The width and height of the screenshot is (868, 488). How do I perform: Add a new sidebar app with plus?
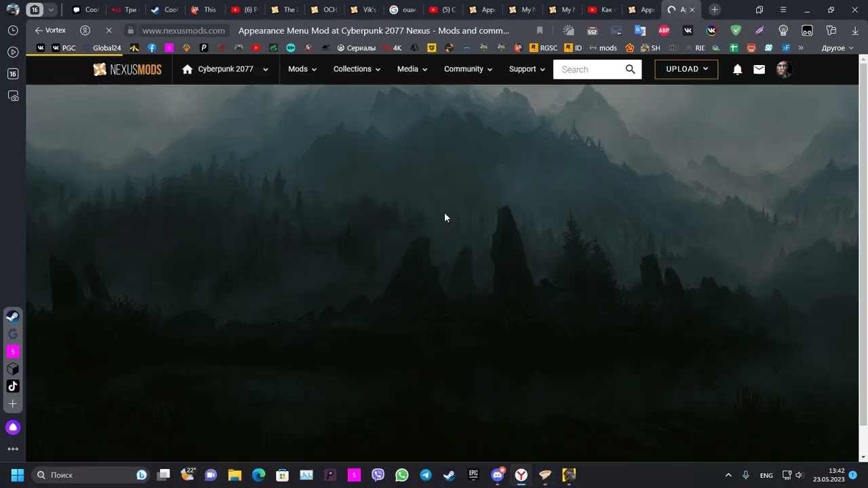click(12, 404)
